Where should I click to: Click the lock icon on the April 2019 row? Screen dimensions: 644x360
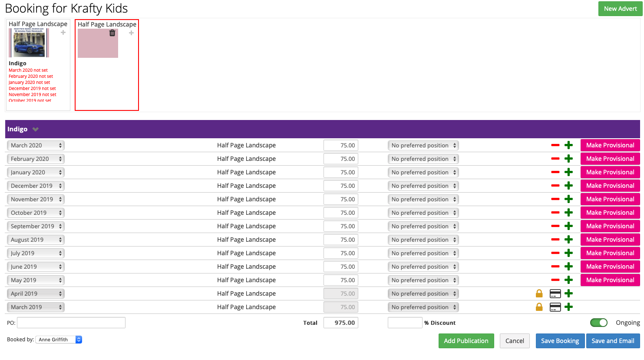(539, 293)
